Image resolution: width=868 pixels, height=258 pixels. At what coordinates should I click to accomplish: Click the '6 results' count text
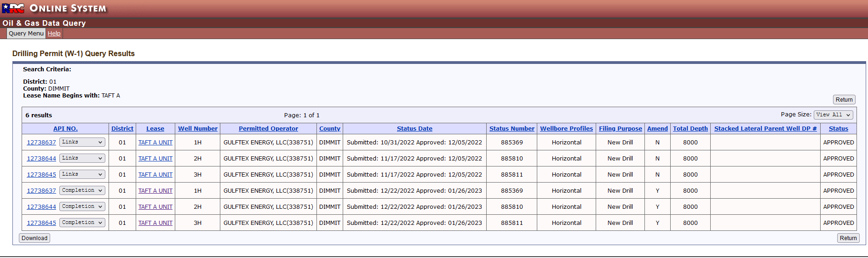(39, 115)
